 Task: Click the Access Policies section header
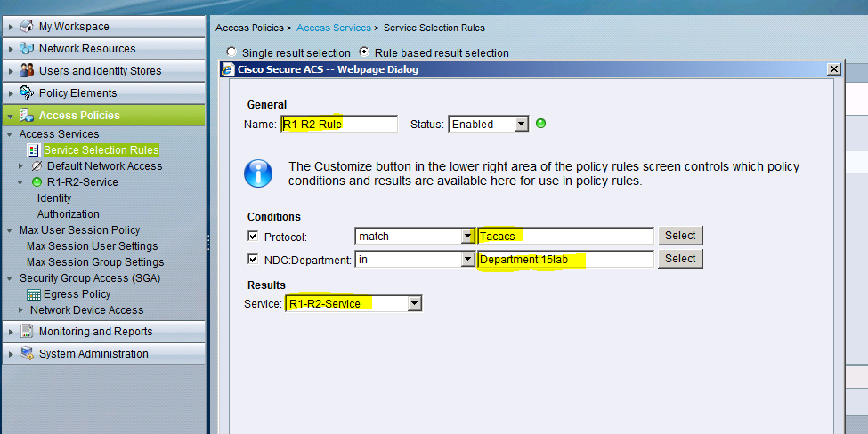point(104,115)
